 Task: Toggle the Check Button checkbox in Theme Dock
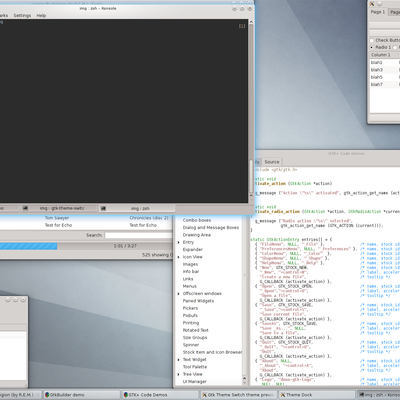(372, 40)
